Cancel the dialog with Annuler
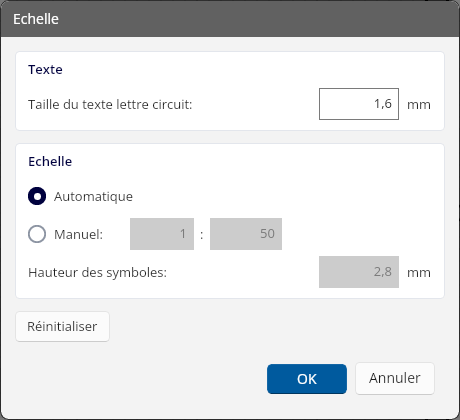 tap(395, 378)
